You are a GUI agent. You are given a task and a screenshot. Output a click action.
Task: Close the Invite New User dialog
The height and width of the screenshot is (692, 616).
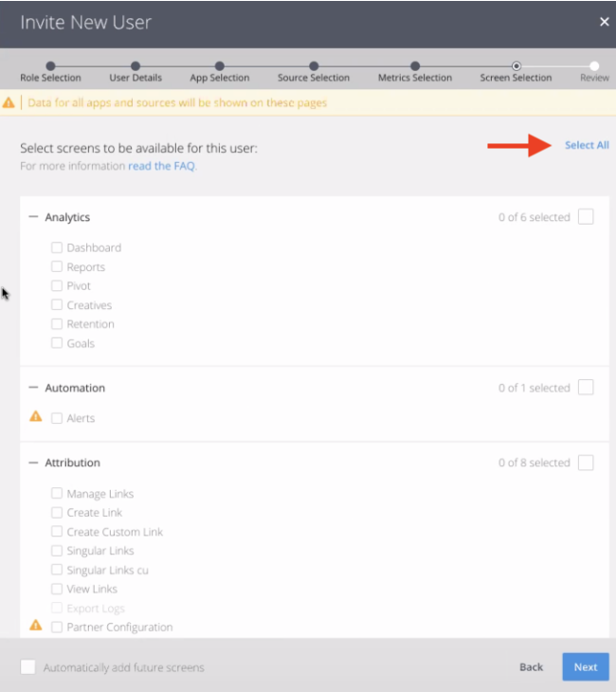click(604, 22)
